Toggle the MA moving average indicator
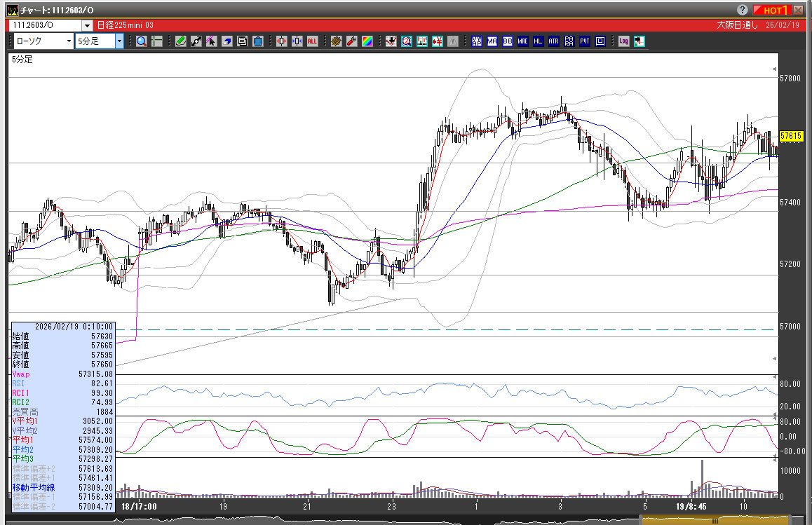The image size is (812, 525). point(492,41)
